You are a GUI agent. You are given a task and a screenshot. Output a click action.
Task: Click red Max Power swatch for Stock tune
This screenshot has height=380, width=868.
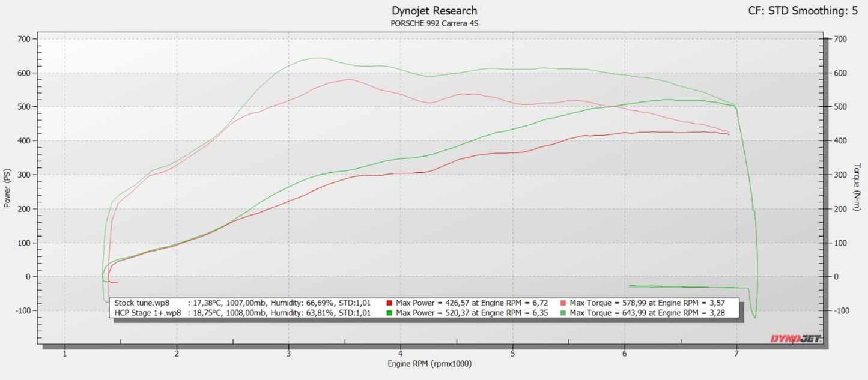(390, 303)
